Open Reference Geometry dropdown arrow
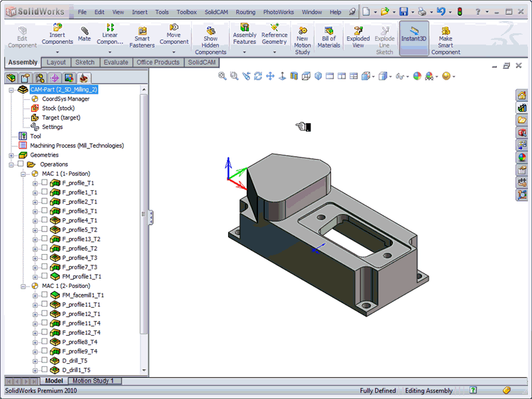 click(x=275, y=53)
